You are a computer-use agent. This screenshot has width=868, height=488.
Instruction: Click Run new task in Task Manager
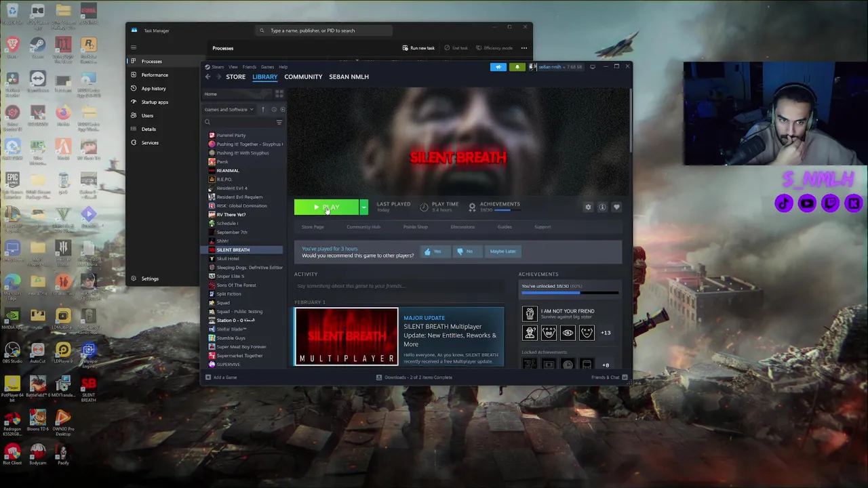(x=418, y=48)
